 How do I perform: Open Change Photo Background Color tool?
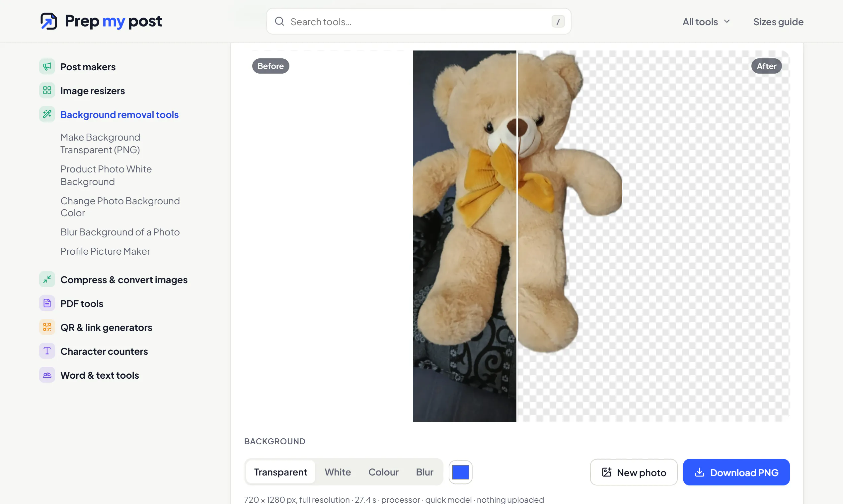pos(120,207)
